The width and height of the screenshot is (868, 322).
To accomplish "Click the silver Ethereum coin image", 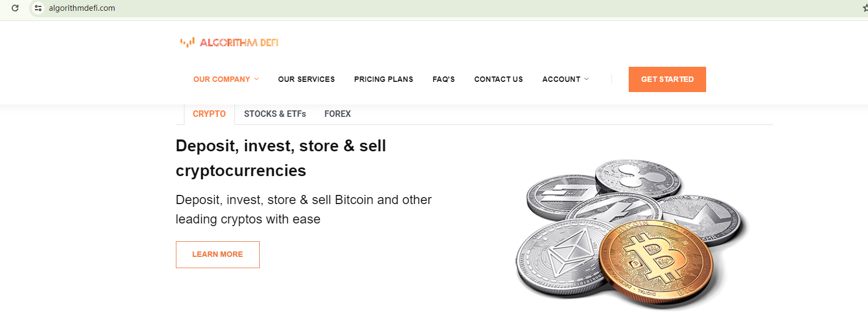I will (x=559, y=256).
